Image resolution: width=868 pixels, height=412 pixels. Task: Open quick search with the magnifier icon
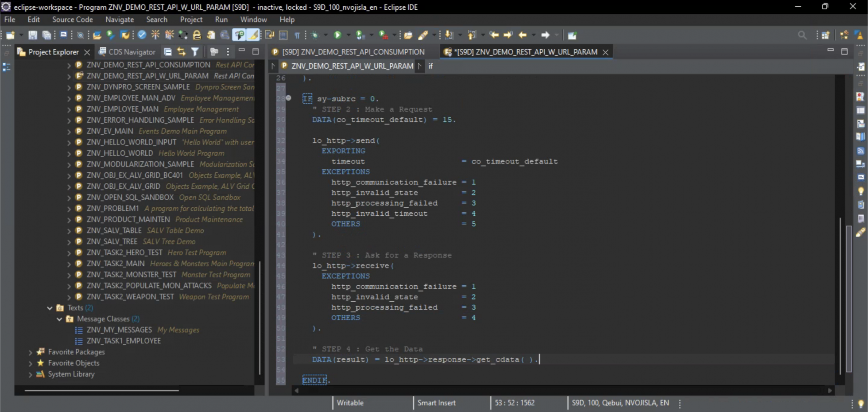(802, 35)
